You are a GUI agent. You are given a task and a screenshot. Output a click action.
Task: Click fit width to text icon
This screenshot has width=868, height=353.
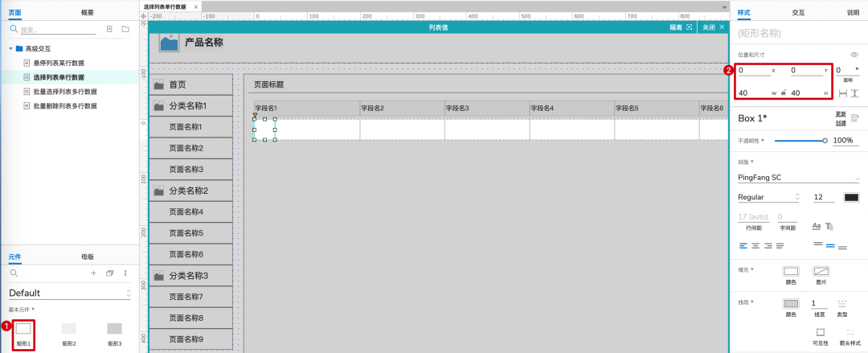(843, 93)
